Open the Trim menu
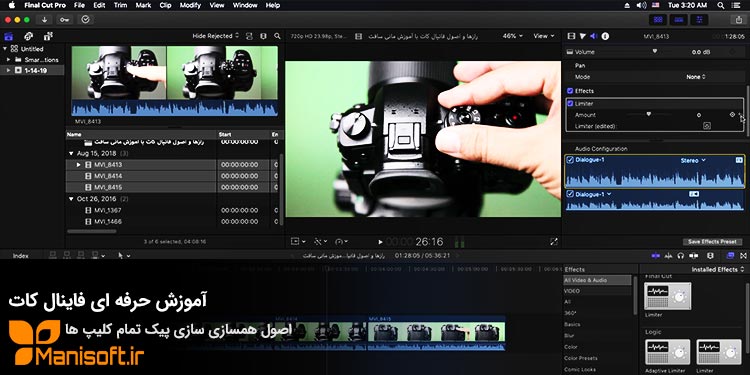This screenshot has height=375, width=750. 120,5
